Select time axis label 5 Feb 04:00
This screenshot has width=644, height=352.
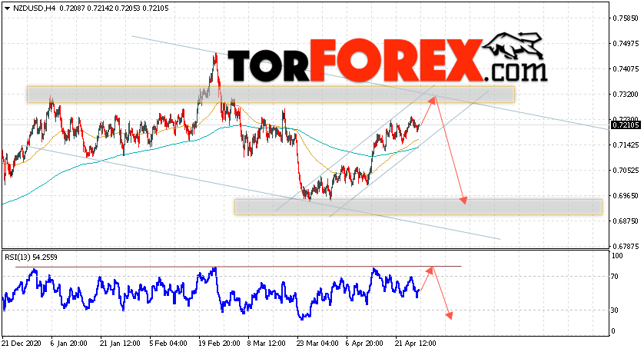coord(168,344)
